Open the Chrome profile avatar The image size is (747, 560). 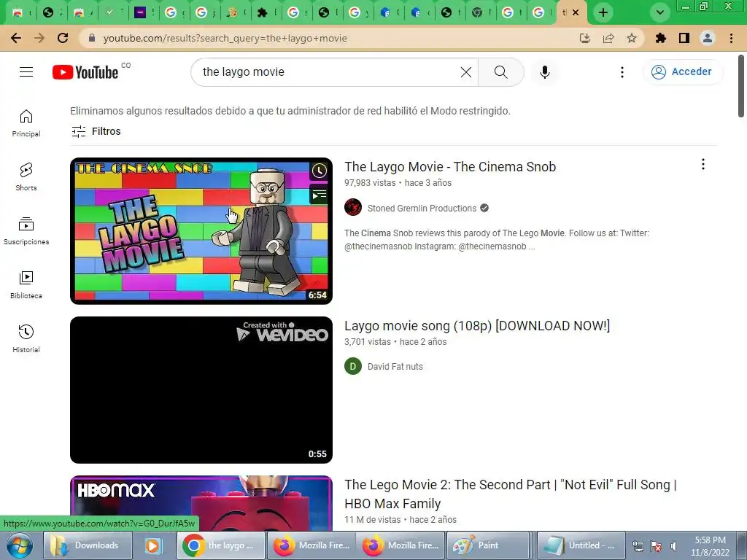click(x=708, y=38)
